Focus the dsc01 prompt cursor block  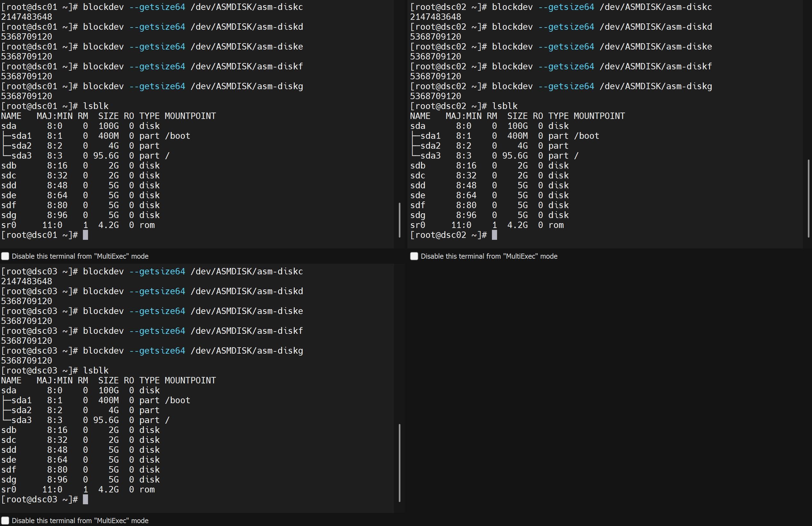pyautogui.click(x=85, y=235)
